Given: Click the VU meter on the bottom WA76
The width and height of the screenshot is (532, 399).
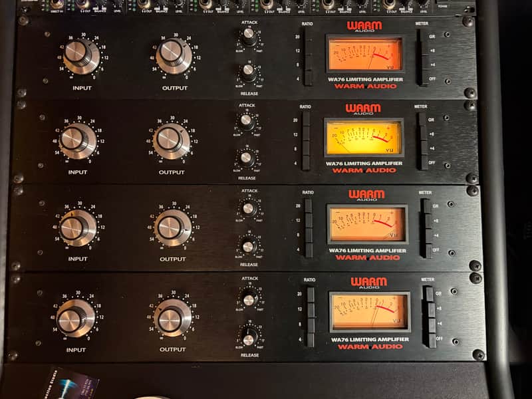Looking at the screenshot, I should 370,312.
